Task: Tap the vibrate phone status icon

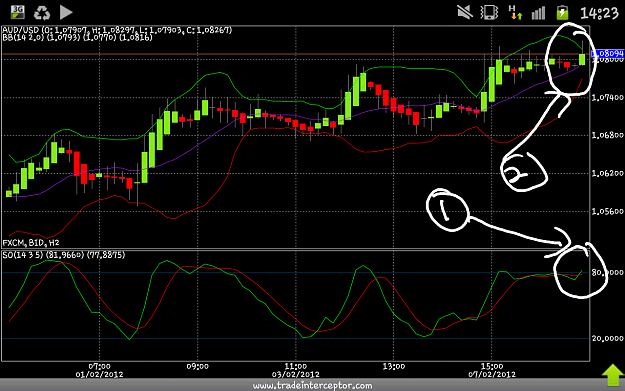Action: tap(489, 12)
